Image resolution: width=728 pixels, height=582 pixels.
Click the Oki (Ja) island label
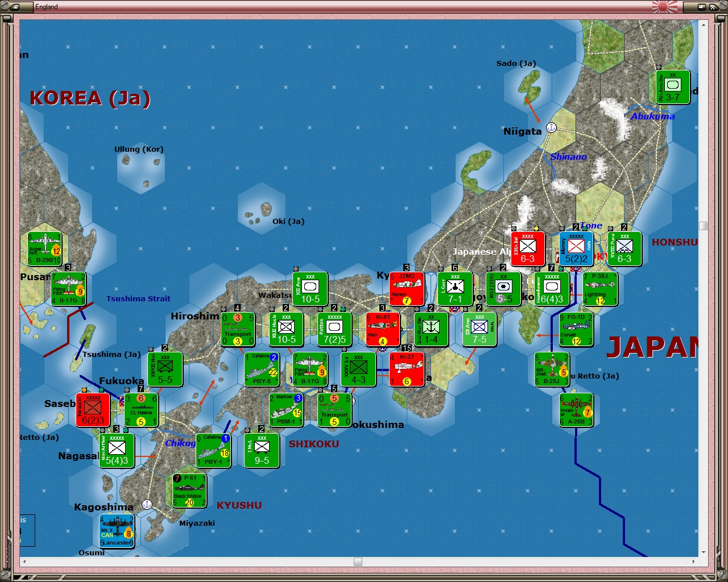click(x=288, y=221)
